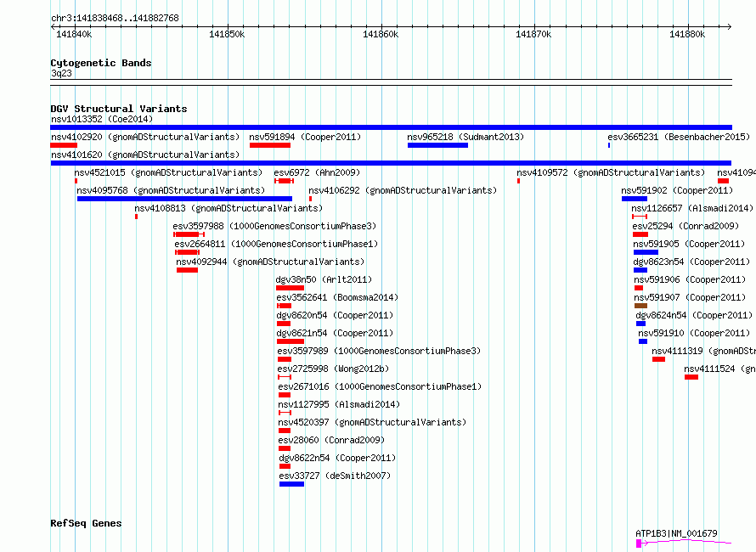Click the esv25294 (Conrad2009) label
The height and width of the screenshot is (552, 756).
(685, 226)
